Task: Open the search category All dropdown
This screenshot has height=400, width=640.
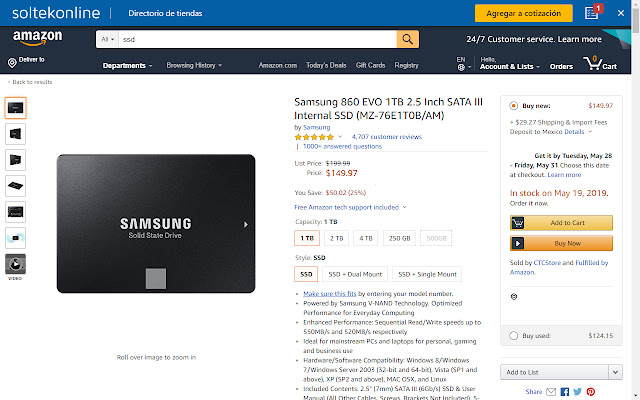Action: point(107,39)
